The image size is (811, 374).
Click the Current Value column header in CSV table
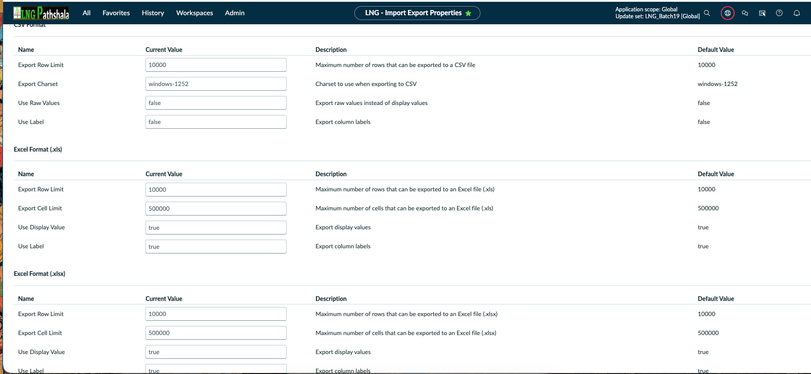pos(164,50)
